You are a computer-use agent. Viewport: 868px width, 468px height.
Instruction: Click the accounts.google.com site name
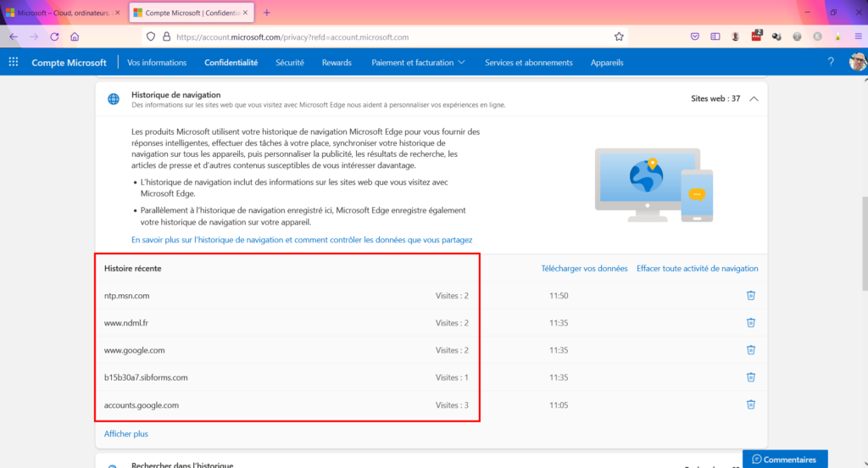(x=142, y=405)
